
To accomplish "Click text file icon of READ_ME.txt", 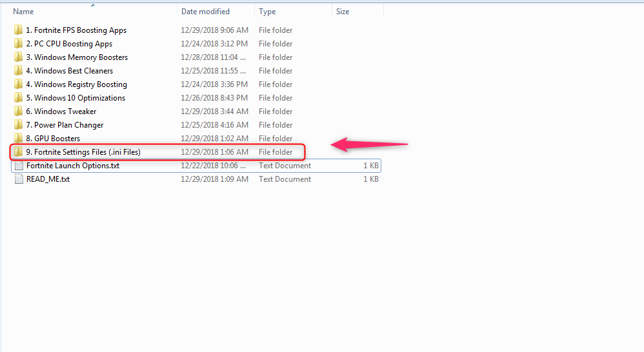I will (x=19, y=179).
